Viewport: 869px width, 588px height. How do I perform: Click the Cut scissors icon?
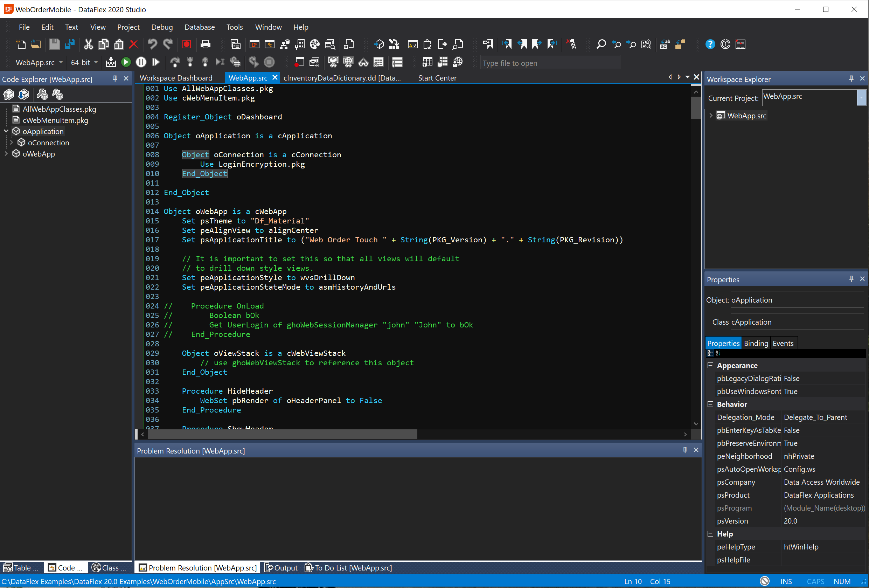click(88, 44)
